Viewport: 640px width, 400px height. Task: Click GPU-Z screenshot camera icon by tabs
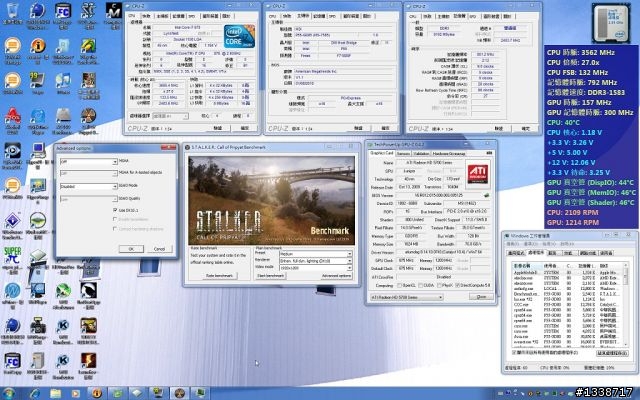[489, 153]
